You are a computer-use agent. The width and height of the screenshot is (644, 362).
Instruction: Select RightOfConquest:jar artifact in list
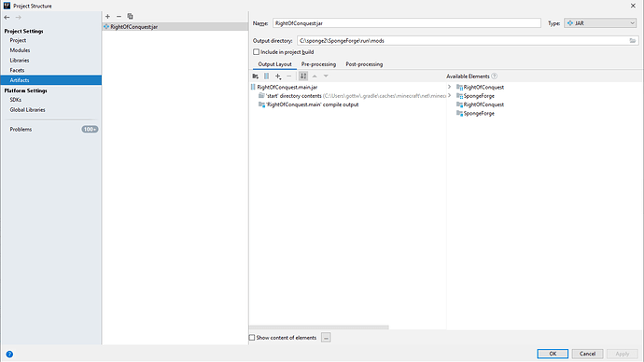click(x=175, y=27)
